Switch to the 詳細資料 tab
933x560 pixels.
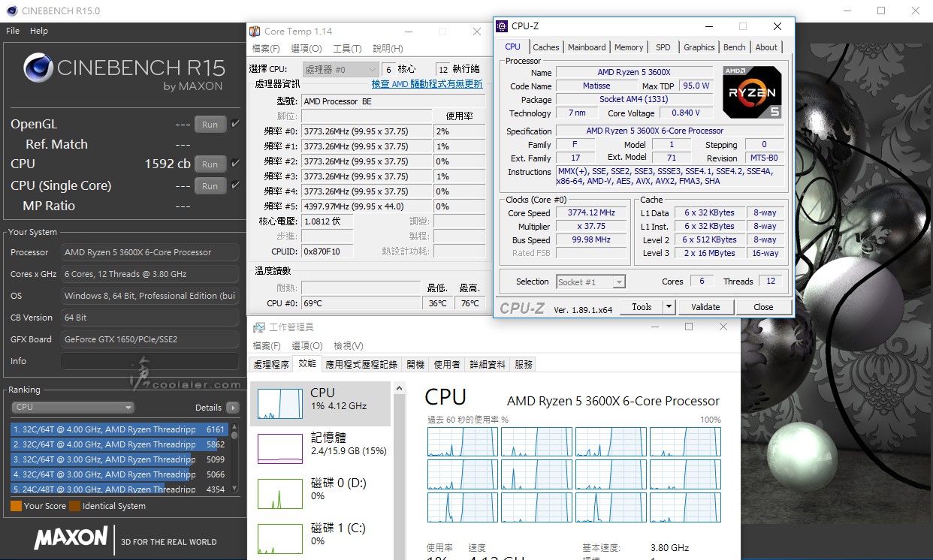[x=488, y=365]
